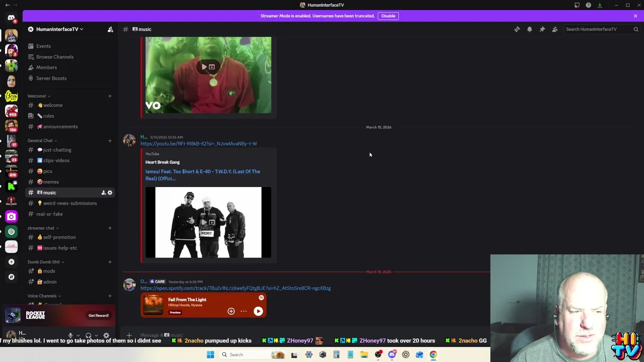Dismiss the Streamer Mode banner
The height and width of the screenshot is (362, 644).
635,16
